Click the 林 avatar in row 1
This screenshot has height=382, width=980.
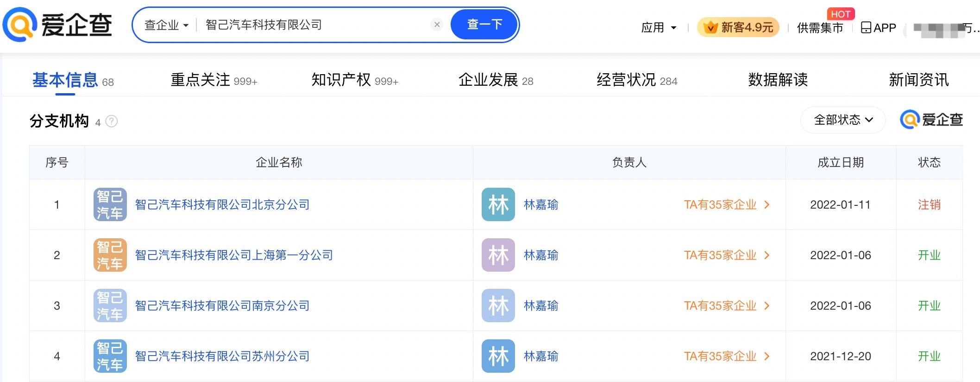tap(498, 204)
